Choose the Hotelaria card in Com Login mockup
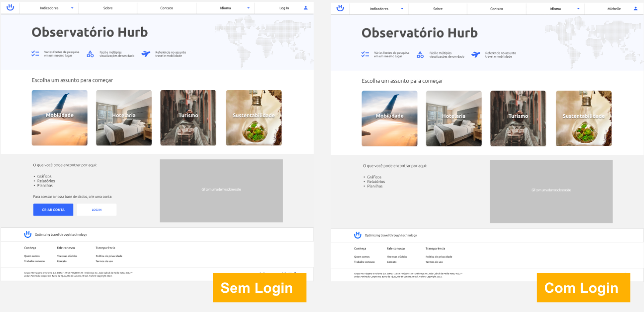 454,119
